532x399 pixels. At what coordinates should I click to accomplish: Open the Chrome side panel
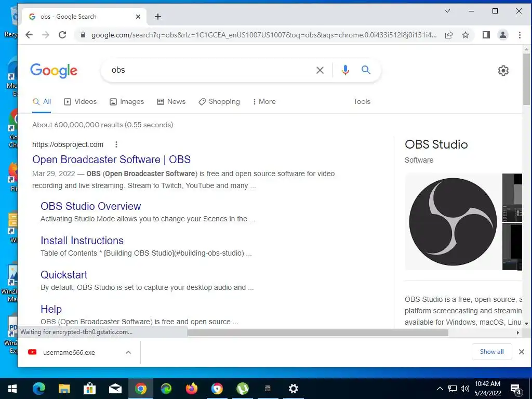tap(486, 35)
